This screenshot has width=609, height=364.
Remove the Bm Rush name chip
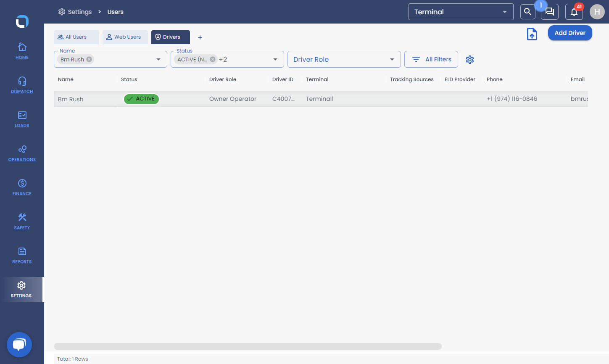pos(89,59)
